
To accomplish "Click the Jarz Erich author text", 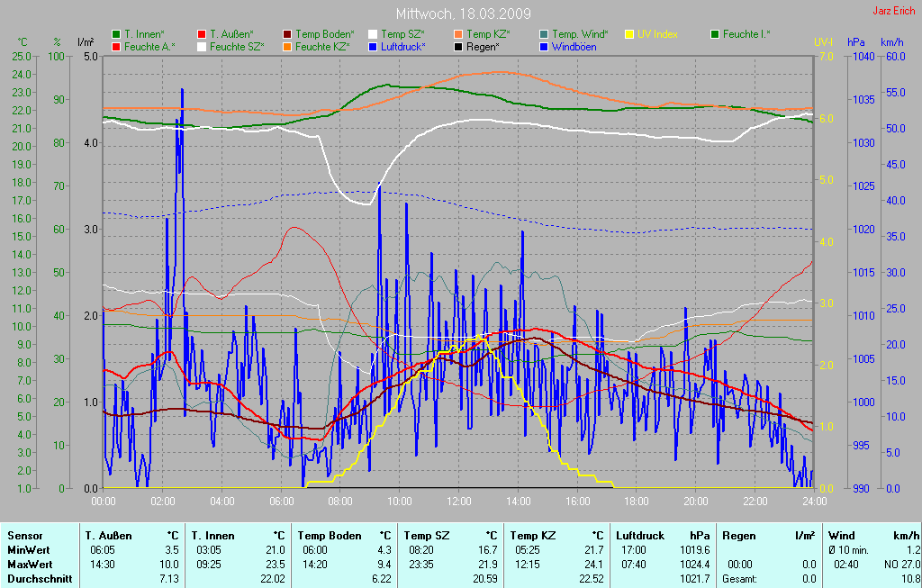I will point(894,12).
